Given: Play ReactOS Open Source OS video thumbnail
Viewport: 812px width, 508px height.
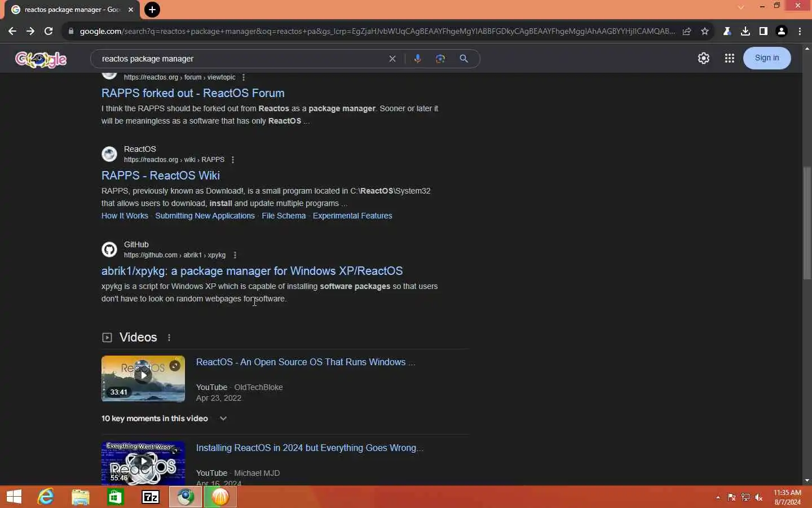Looking at the screenshot, I should click(x=143, y=379).
